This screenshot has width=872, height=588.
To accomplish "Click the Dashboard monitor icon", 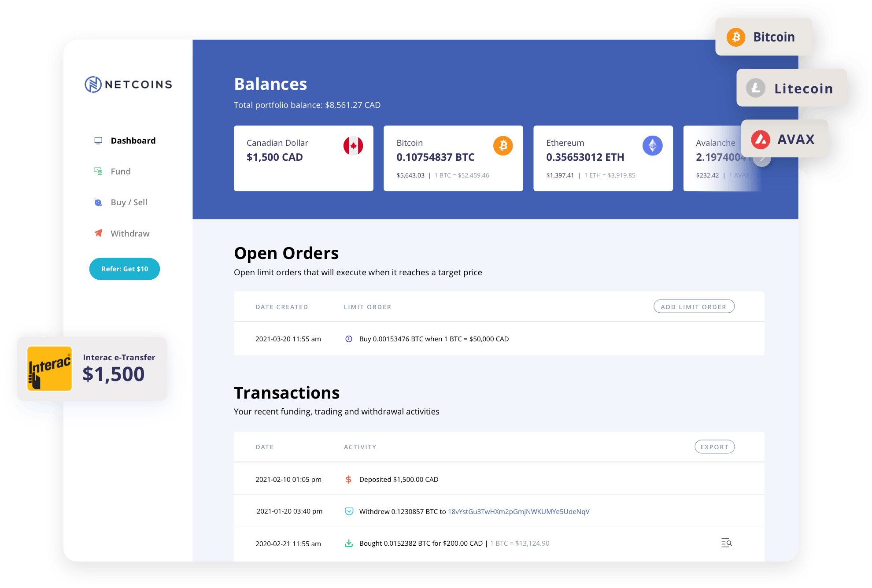I will pyautogui.click(x=98, y=141).
